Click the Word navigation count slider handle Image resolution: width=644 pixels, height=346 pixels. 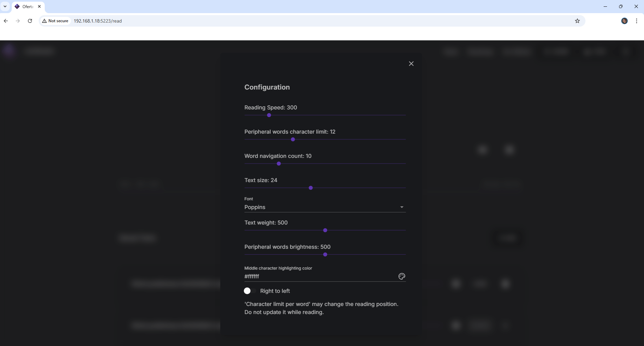click(279, 164)
